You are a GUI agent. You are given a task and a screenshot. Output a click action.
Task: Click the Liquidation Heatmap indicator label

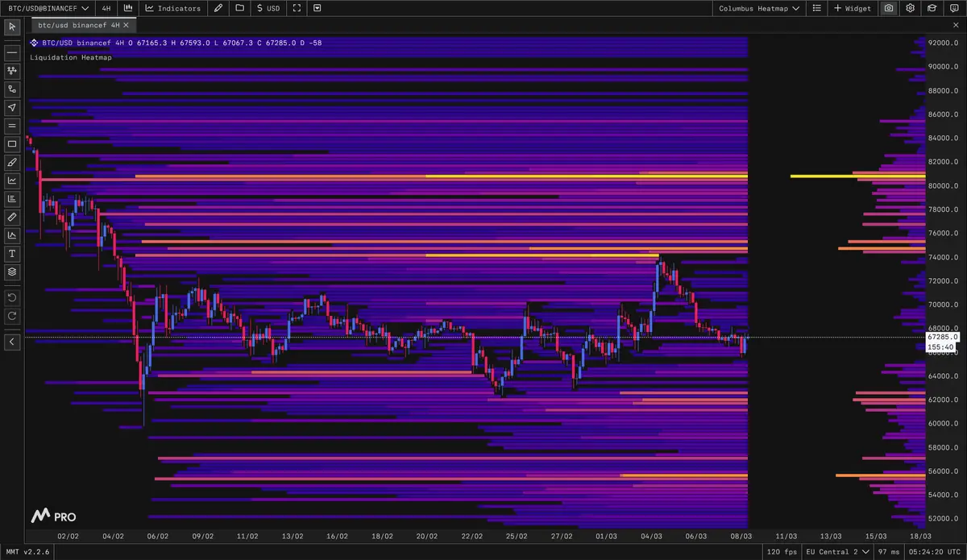71,57
